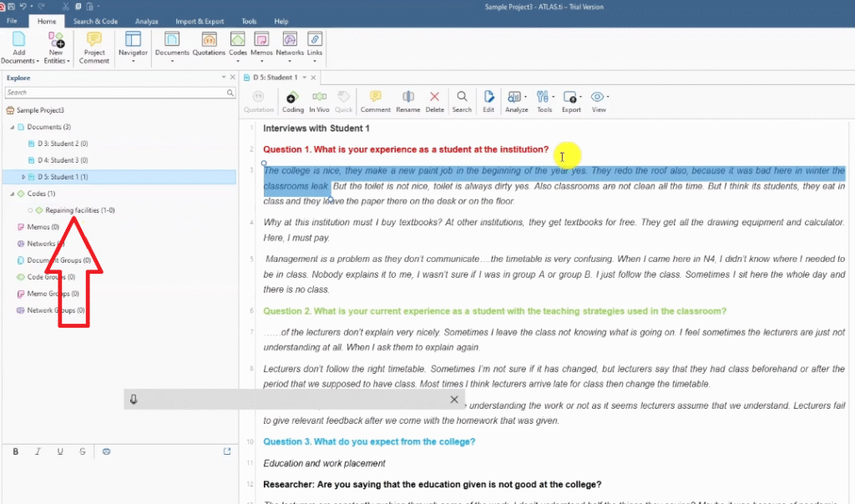Open the Networks manager in ribbon
The image size is (855, 504).
coord(289,46)
